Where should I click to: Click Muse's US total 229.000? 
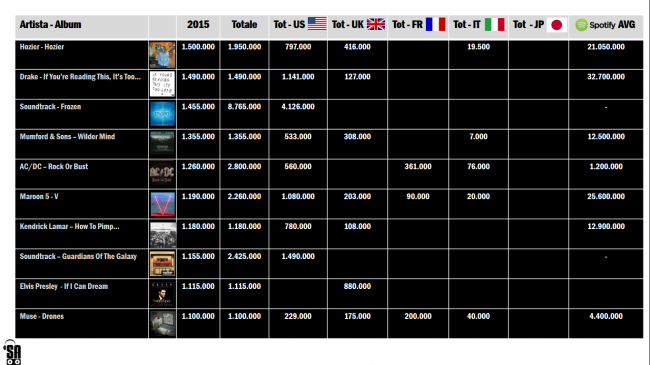pyautogui.click(x=298, y=316)
